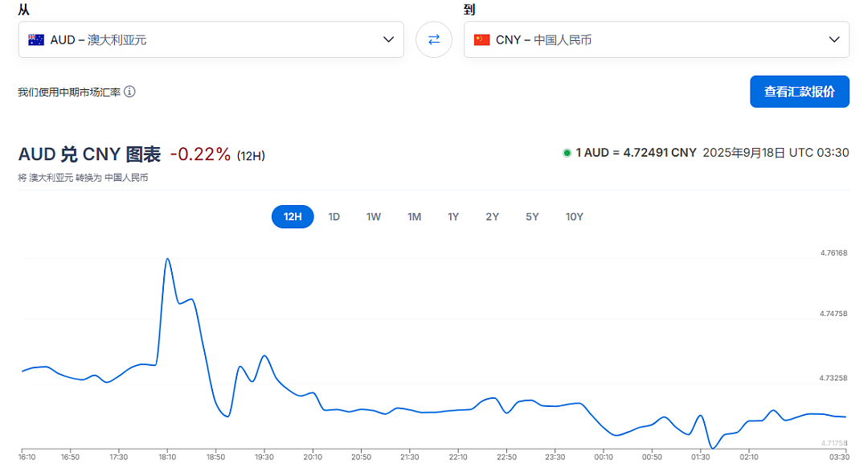
Task: Switch chart to 1Y range
Action: tap(453, 216)
